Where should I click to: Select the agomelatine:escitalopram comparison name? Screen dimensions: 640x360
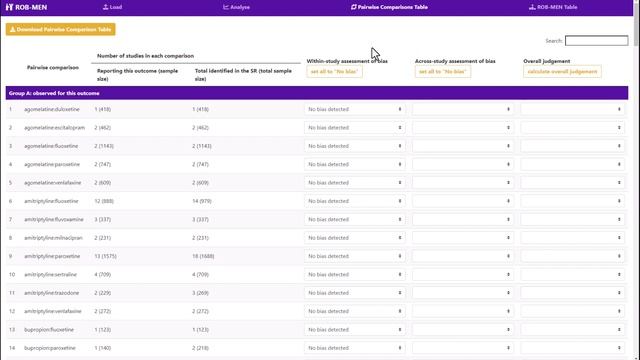(54, 128)
